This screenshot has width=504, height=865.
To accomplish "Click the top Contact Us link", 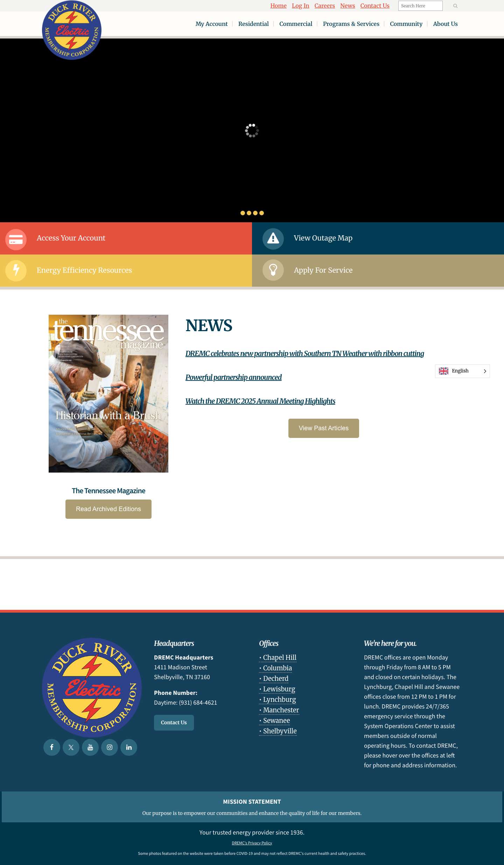I will (x=375, y=6).
